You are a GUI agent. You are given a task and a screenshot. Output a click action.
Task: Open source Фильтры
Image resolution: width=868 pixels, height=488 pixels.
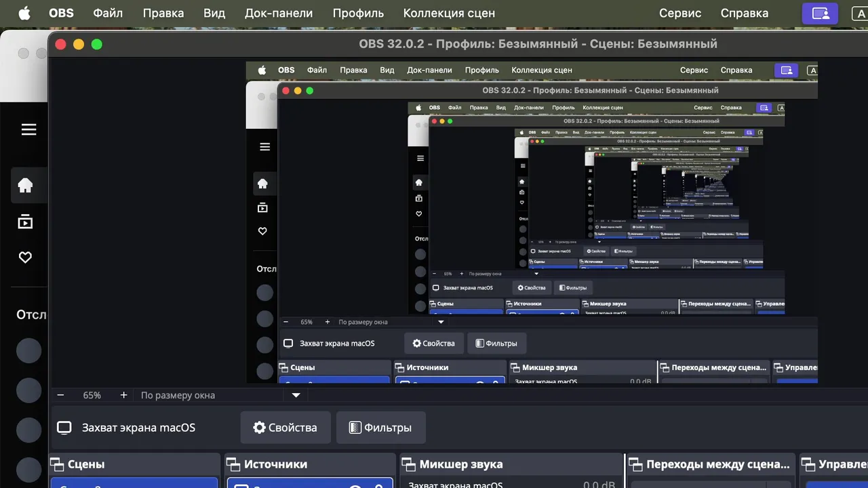tap(380, 428)
